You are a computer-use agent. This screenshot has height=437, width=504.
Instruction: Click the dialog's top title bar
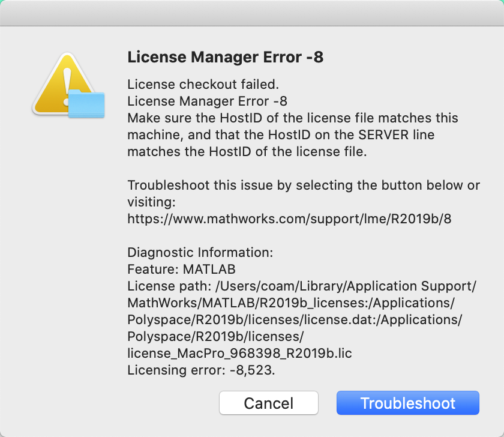252,13
